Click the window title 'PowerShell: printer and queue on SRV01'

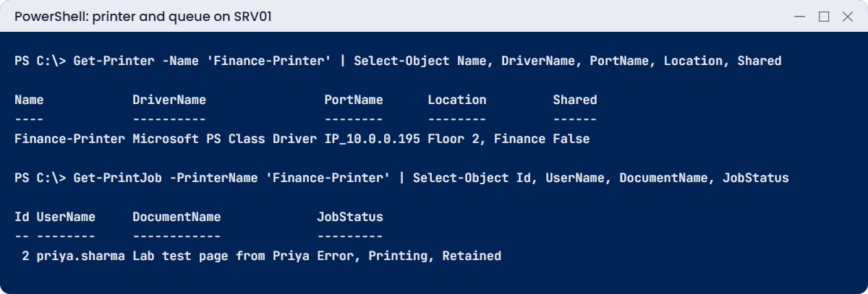(143, 17)
